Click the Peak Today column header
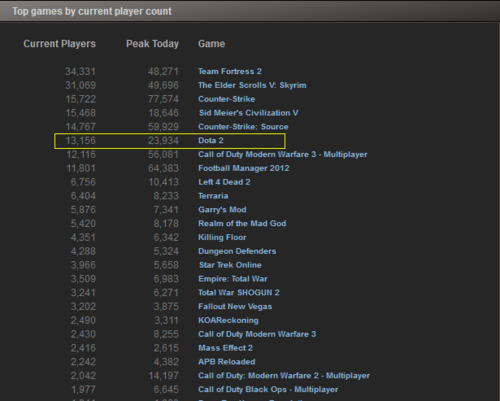 [152, 44]
